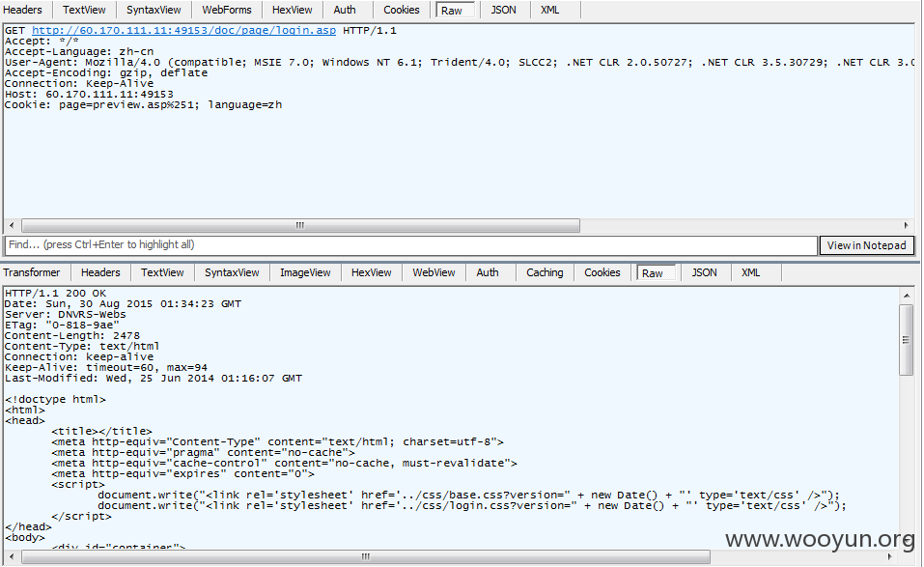Select the Caching tab
This screenshot has width=924, height=567.
(x=545, y=272)
